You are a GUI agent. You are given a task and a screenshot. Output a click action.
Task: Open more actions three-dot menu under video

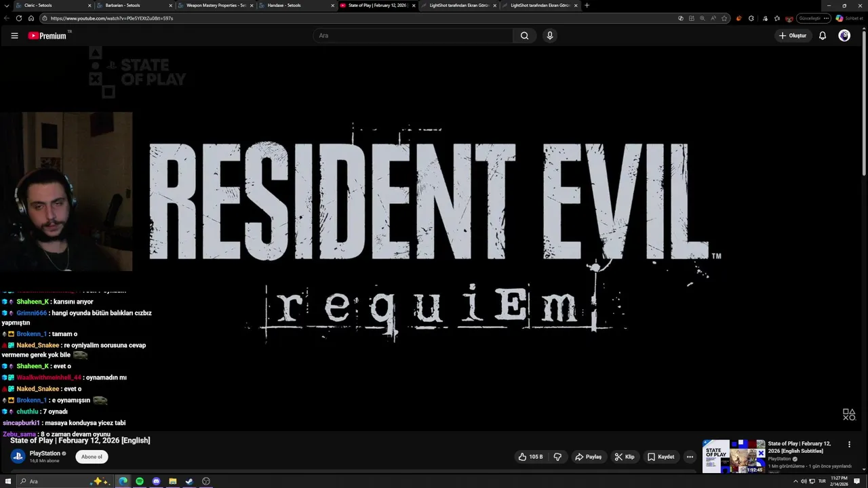coord(690,457)
